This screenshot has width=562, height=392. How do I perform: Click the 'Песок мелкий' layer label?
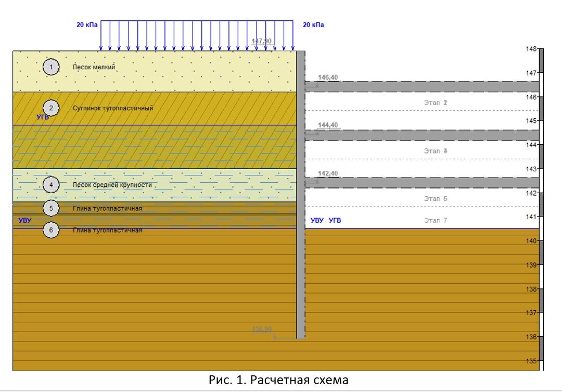[x=94, y=67]
